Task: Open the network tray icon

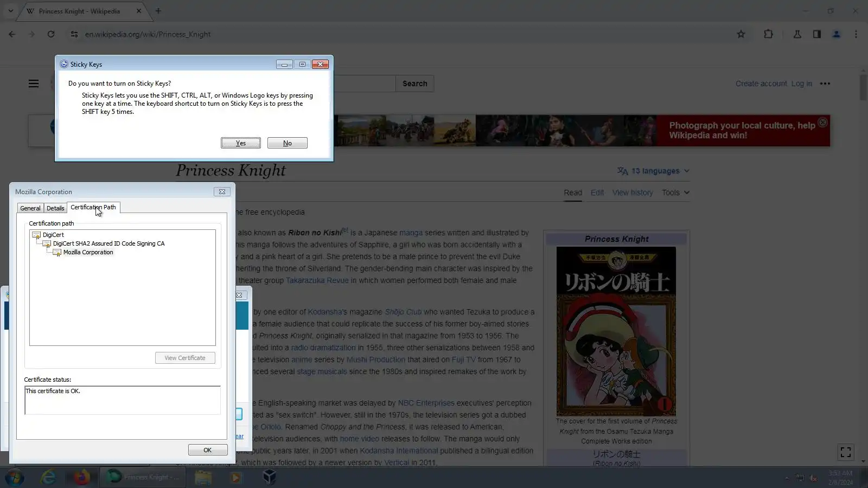Action: point(800,478)
